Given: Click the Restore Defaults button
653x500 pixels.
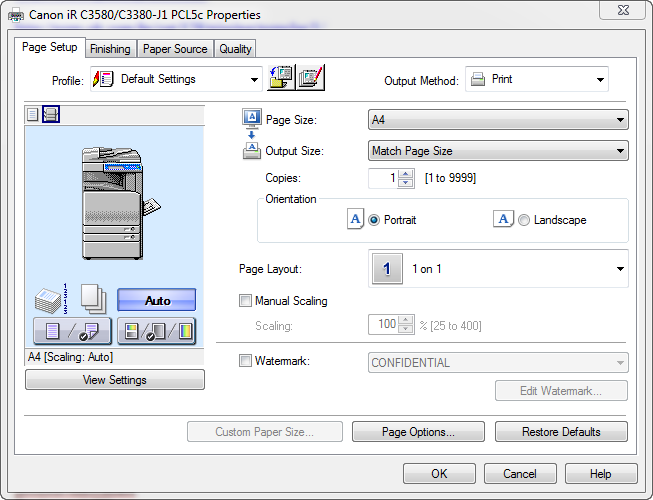Looking at the screenshot, I should (x=561, y=432).
